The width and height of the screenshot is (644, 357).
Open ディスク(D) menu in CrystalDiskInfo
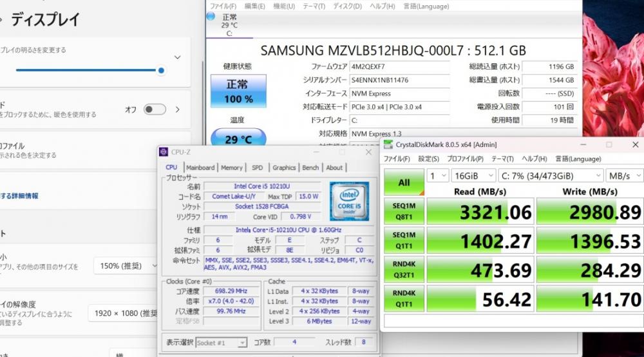(x=348, y=6)
